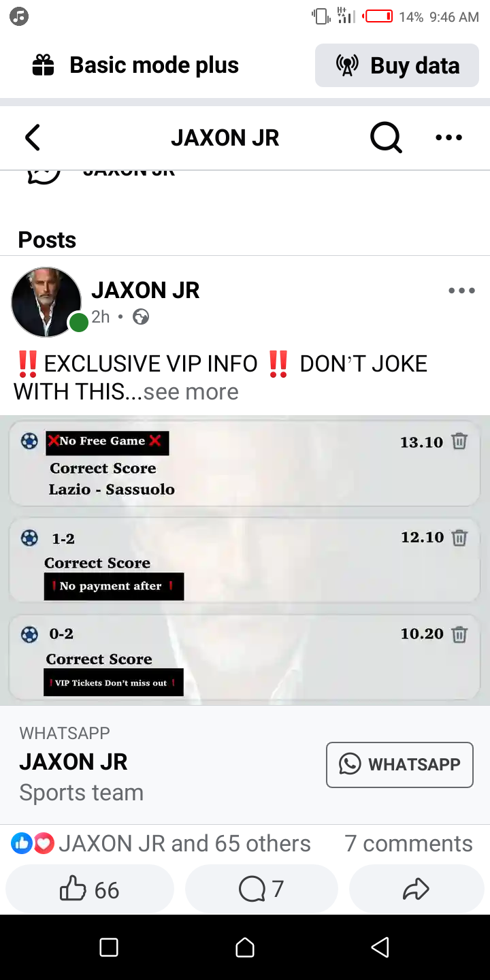Screen dimensions: 490x980
Task: Open the post's three-dot options menu
Action: [x=461, y=291]
